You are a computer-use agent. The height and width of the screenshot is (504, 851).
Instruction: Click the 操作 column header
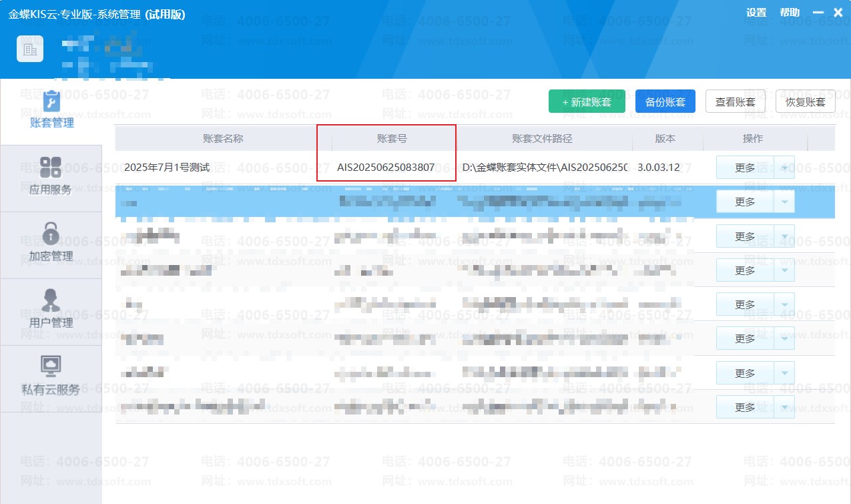tap(753, 139)
